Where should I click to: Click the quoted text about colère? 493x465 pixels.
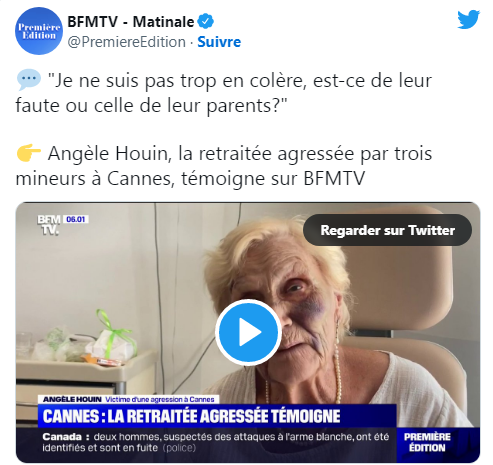point(224,93)
